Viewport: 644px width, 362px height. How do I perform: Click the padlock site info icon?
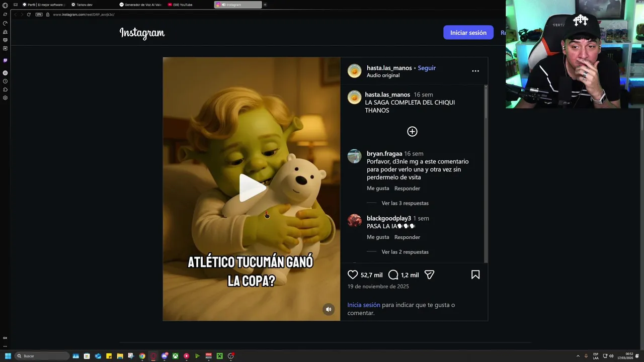[48, 15]
